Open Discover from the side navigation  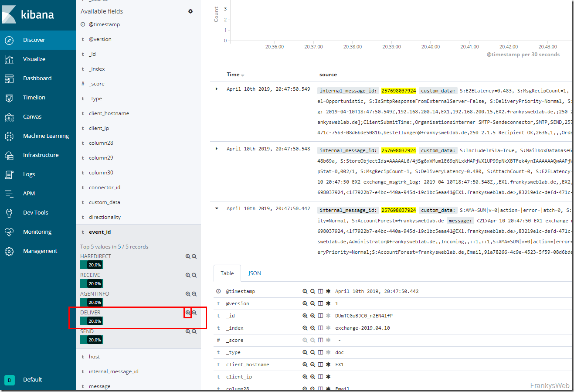pos(38,40)
